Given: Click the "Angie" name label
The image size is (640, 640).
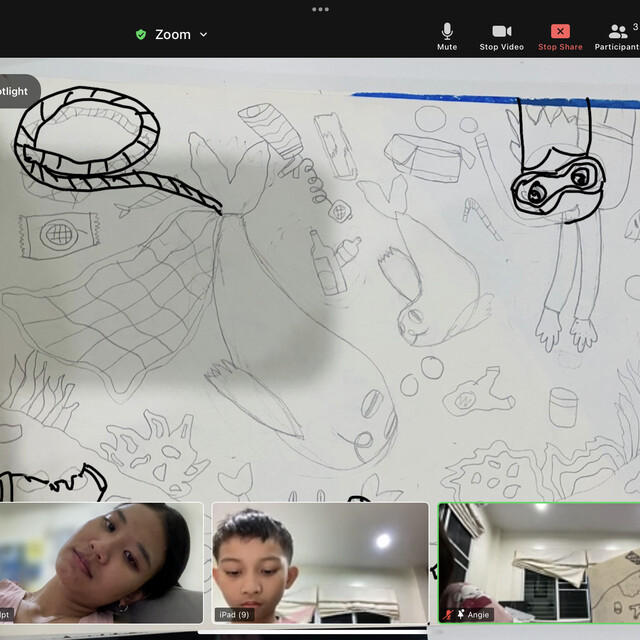Looking at the screenshot, I should point(479,615).
